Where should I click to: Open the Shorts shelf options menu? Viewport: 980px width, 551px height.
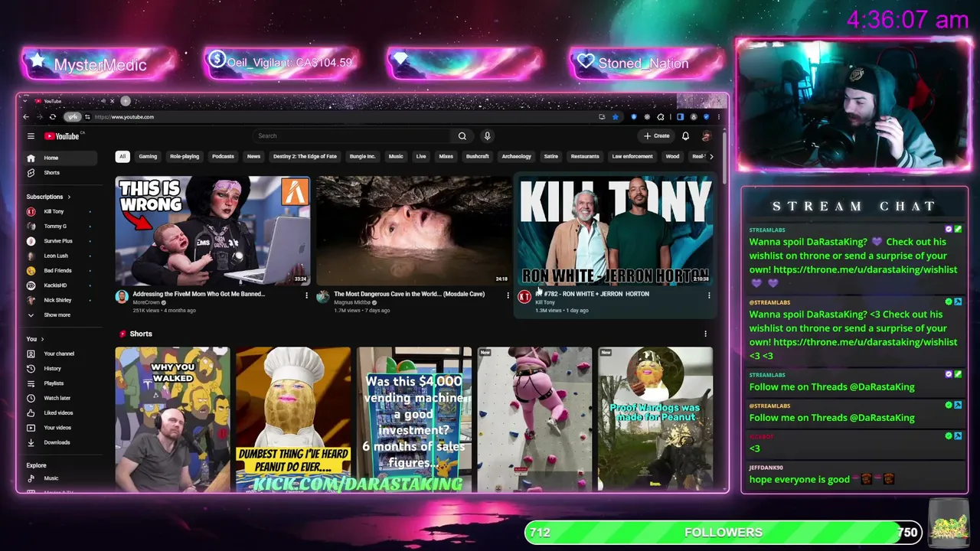tap(705, 334)
